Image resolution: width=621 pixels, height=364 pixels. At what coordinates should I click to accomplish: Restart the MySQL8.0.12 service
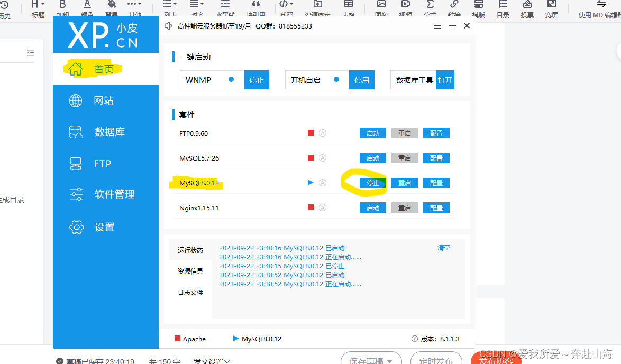(404, 183)
